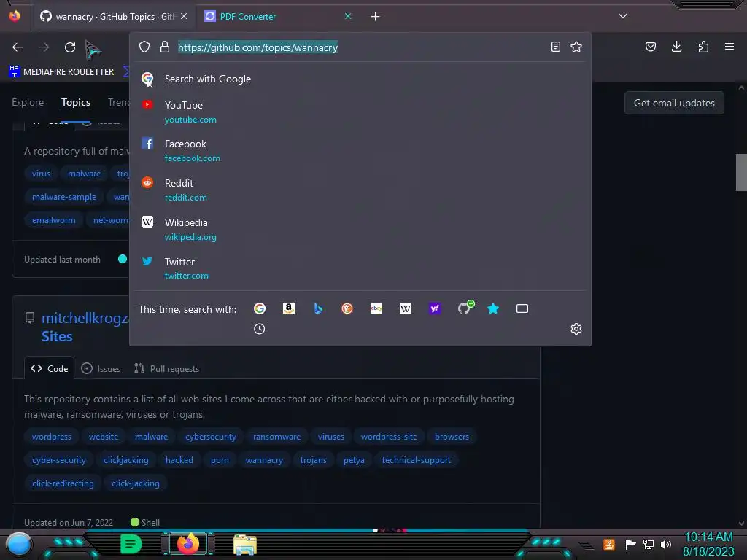The width and height of the screenshot is (747, 560).
Task: Click the Firefox taskbar icon
Action: [188, 544]
